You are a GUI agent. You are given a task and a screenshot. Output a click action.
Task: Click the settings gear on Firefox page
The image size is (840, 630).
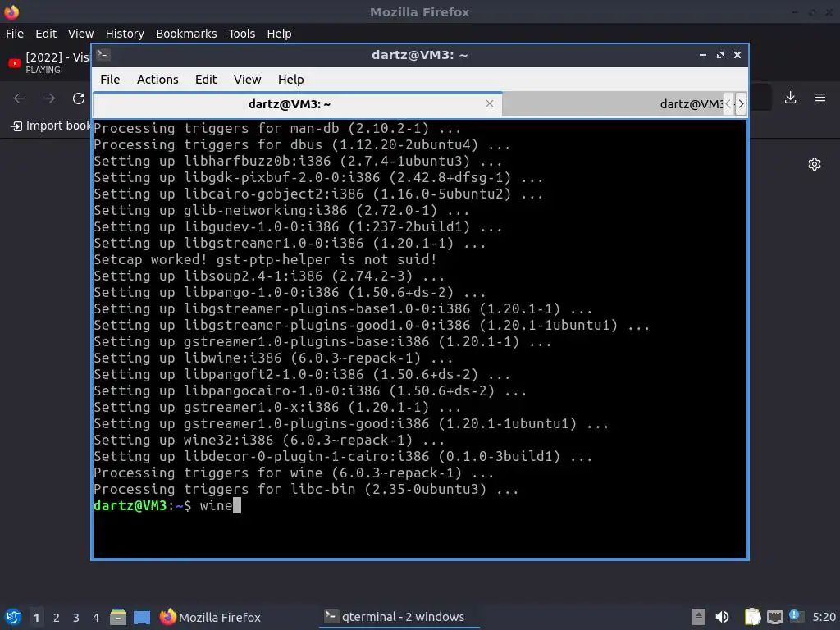coord(815,164)
